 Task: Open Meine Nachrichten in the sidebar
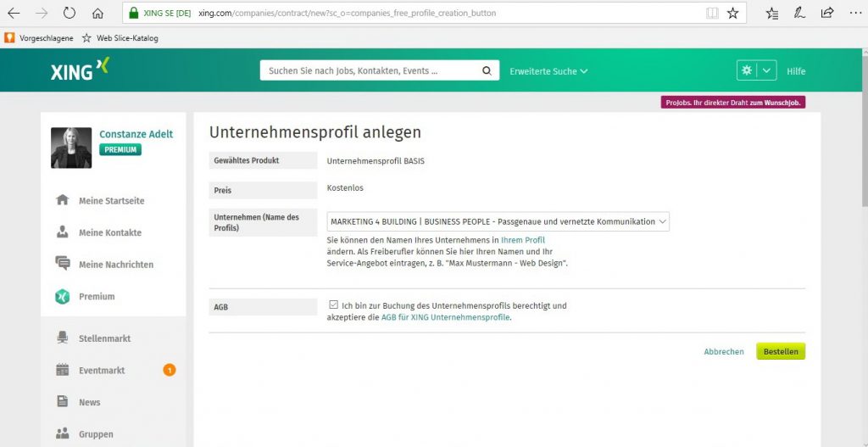(x=116, y=265)
